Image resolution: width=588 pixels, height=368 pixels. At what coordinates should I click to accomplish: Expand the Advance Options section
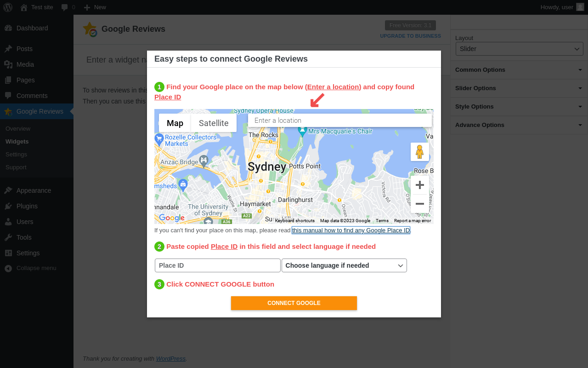[x=519, y=125]
